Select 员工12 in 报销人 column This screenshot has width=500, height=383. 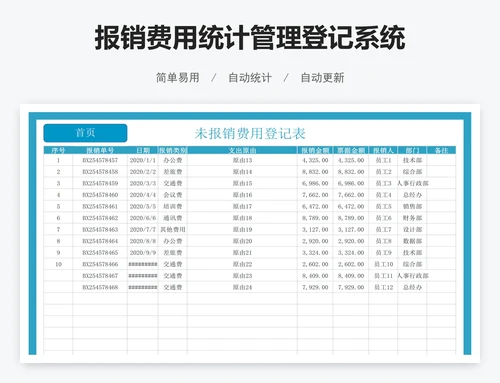(x=383, y=287)
